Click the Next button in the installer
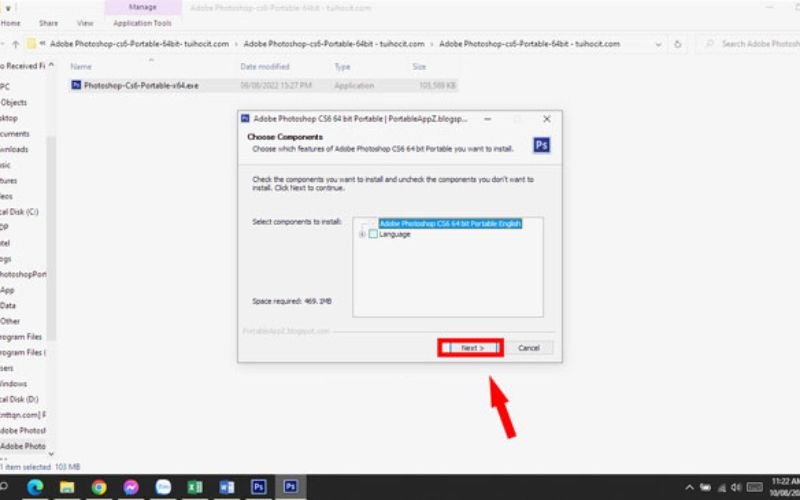This screenshot has width=800, height=500. point(472,348)
